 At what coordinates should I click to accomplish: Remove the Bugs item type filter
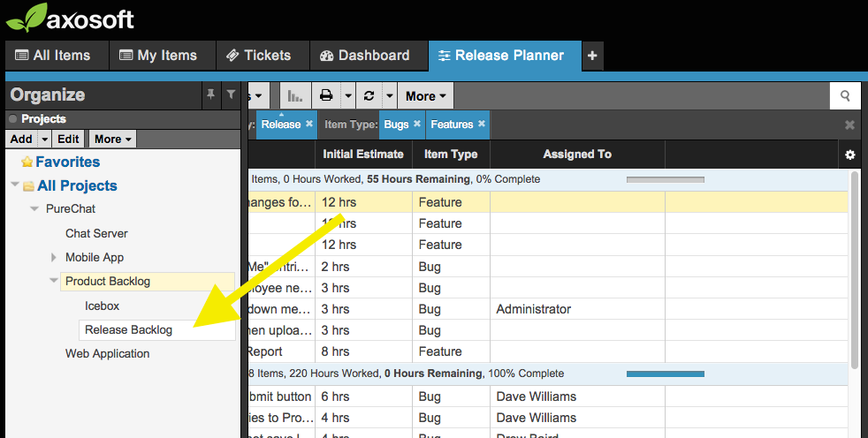point(417,124)
